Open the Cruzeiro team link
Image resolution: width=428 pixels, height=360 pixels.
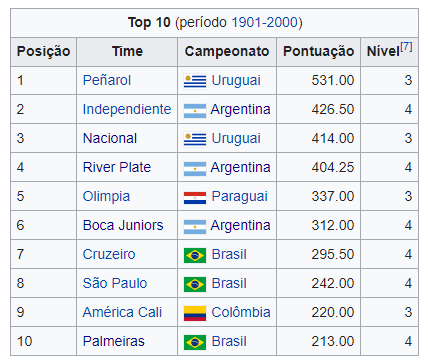109,254
